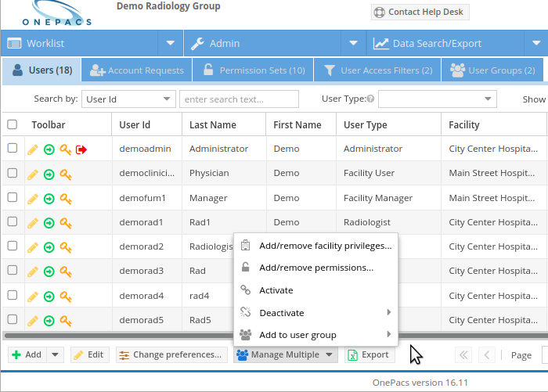Click key icon for demorad2
The height and width of the screenshot is (392, 548).
65,247
